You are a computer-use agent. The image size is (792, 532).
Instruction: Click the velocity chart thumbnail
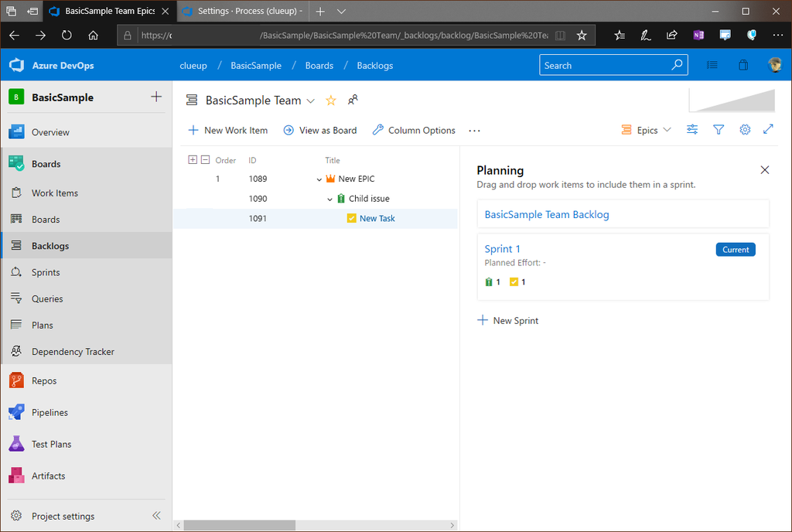click(732, 100)
